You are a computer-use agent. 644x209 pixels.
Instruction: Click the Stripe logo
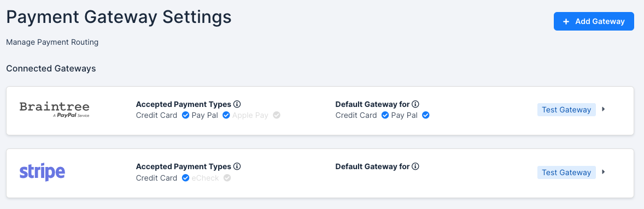click(x=42, y=172)
